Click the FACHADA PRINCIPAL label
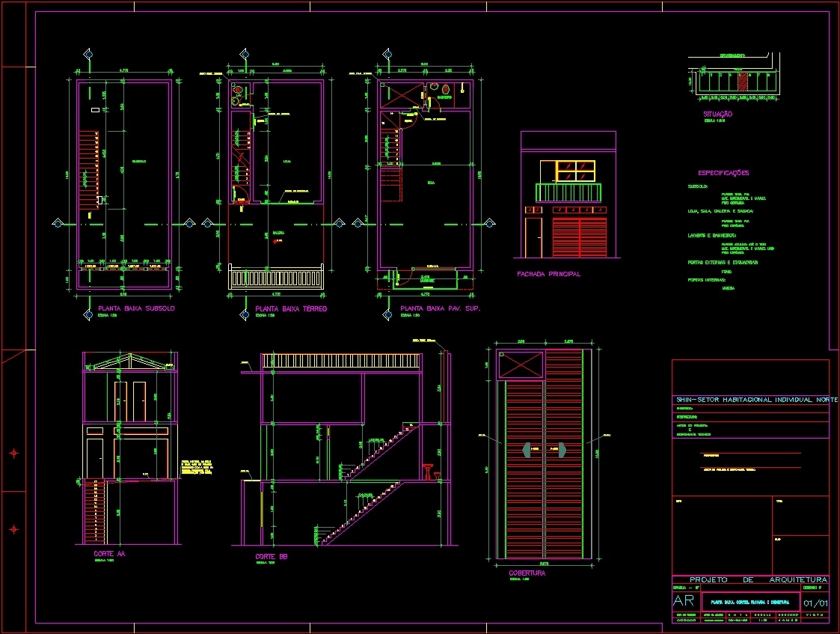Viewport: 840px width, 634px height. pyautogui.click(x=551, y=274)
